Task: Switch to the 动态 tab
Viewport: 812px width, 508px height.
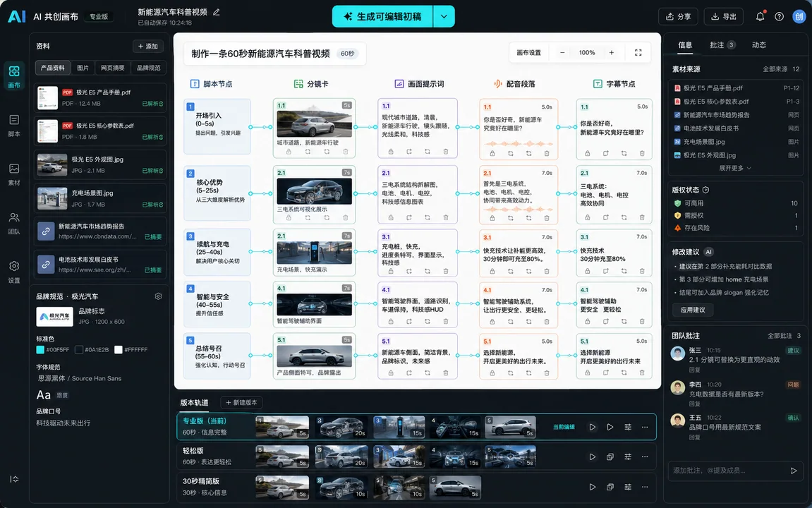Action: coord(758,45)
